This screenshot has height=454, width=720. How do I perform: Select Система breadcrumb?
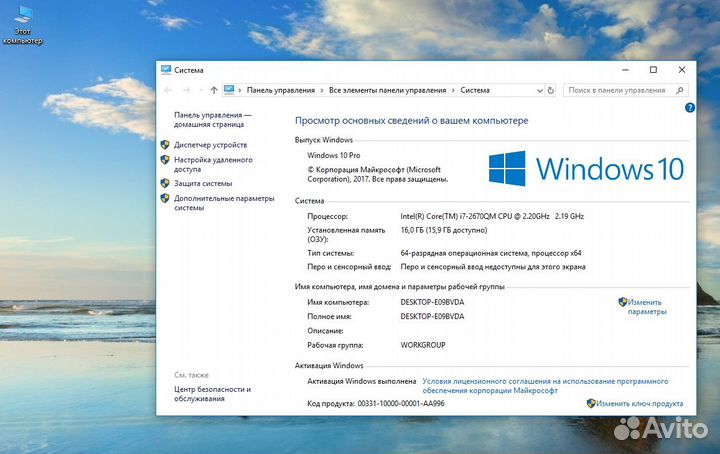point(475,90)
